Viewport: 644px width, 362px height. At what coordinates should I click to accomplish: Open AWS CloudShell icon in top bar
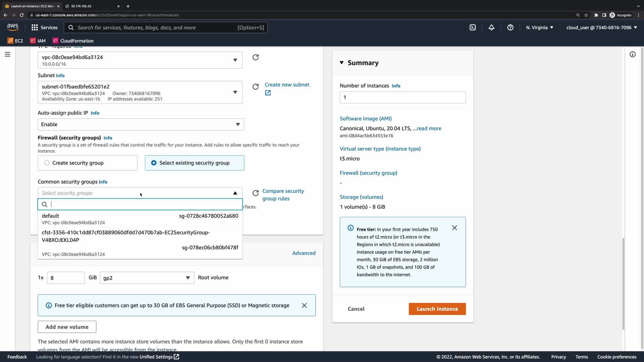click(473, 27)
